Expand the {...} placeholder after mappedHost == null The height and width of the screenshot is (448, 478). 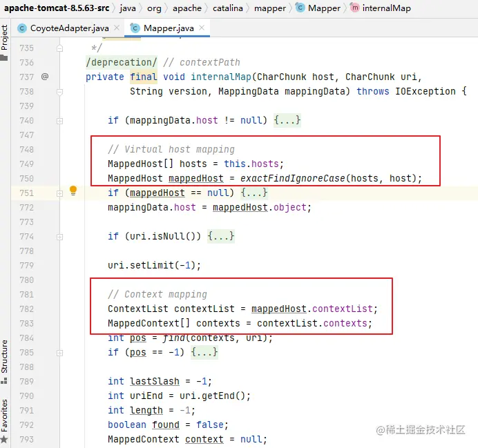(254, 192)
